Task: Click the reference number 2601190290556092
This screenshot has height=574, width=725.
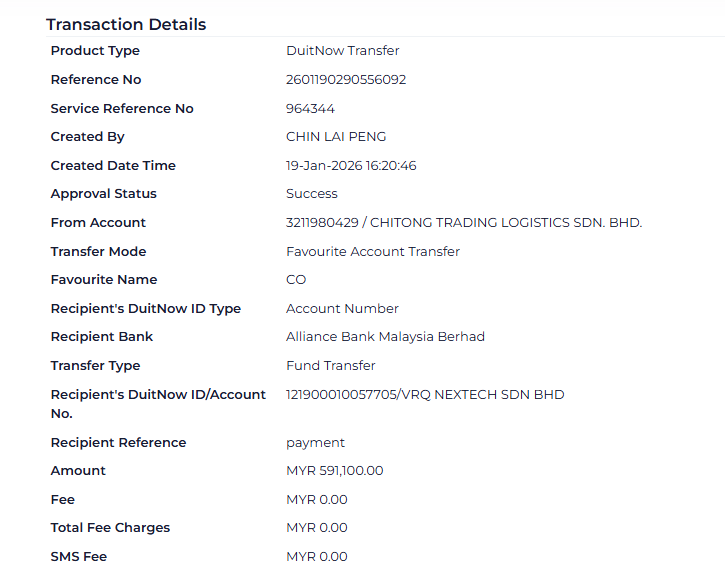Action: tap(346, 80)
